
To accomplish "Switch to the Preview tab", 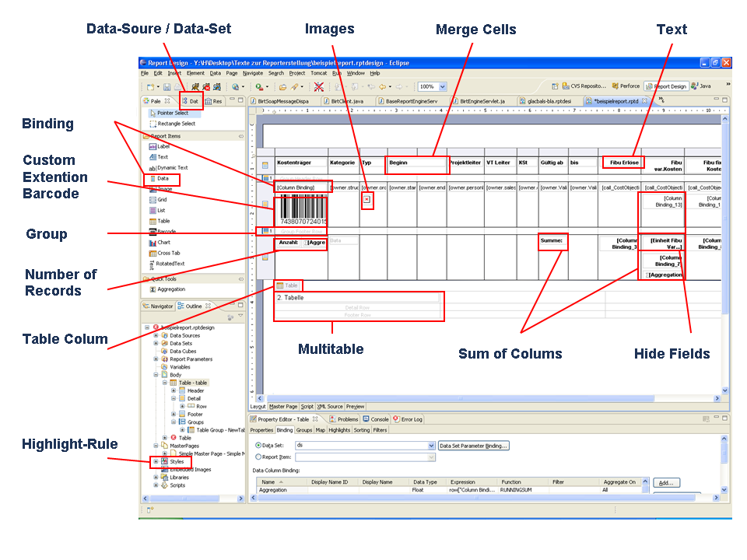I will (x=355, y=407).
